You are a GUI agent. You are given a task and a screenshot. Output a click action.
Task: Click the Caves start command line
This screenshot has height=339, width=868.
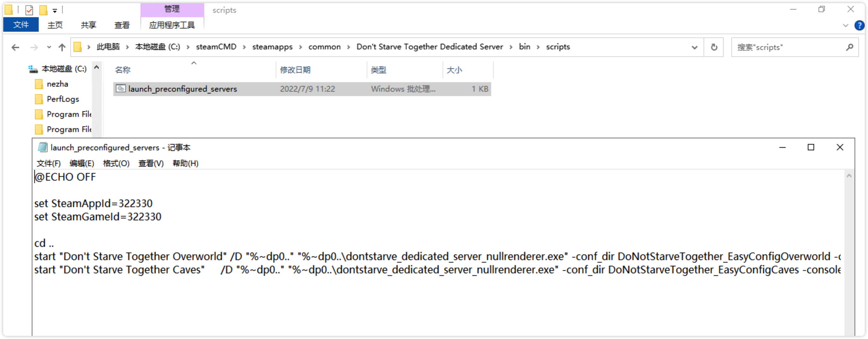(437, 270)
